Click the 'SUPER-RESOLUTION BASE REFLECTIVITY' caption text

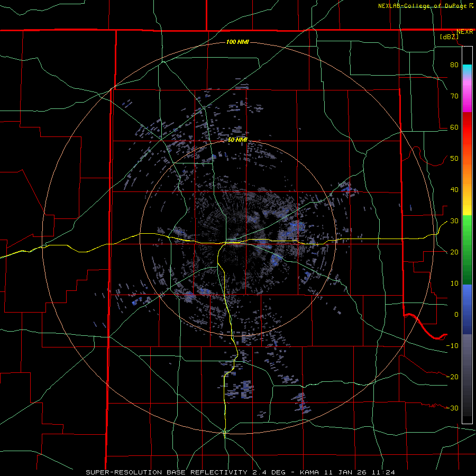pyautogui.click(x=167, y=472)
